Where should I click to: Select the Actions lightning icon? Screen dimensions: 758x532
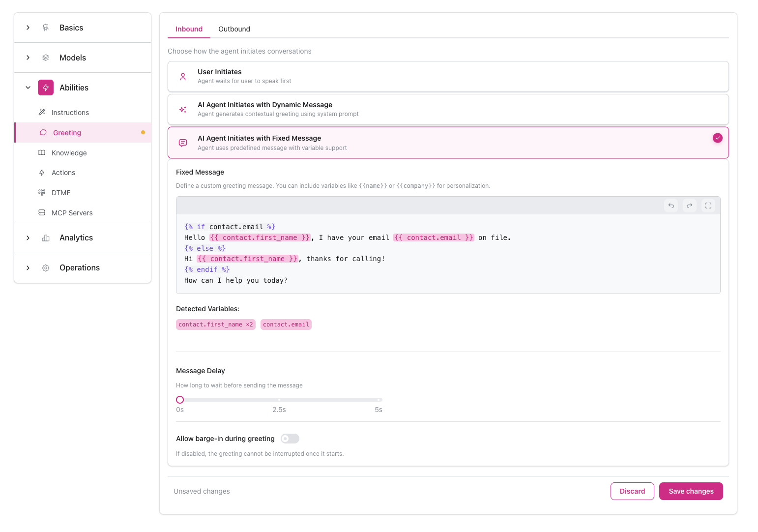click(42, 172)
